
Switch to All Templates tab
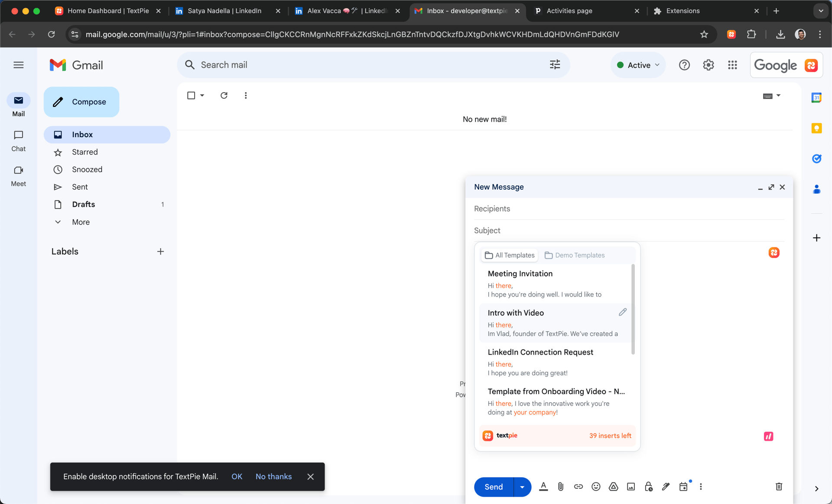[510, 255]
